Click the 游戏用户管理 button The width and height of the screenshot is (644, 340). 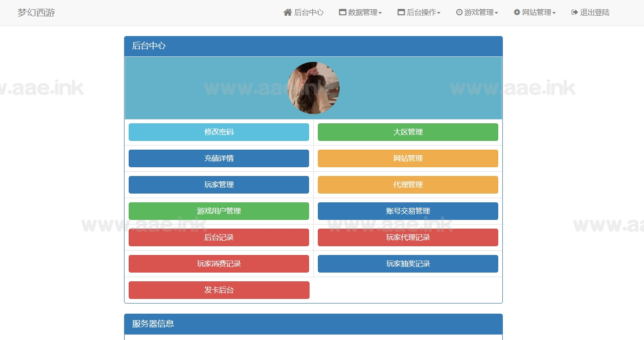click(x=219, y=211)
